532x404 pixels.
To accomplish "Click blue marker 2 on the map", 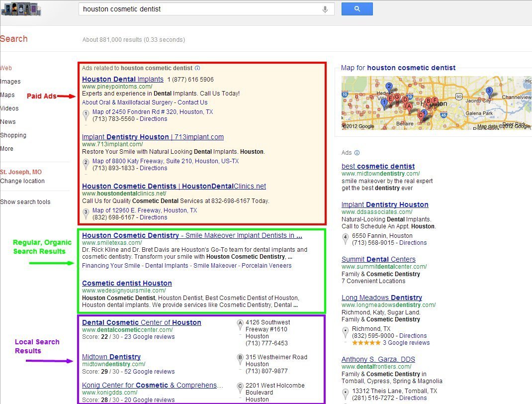I will click(389, 88).
